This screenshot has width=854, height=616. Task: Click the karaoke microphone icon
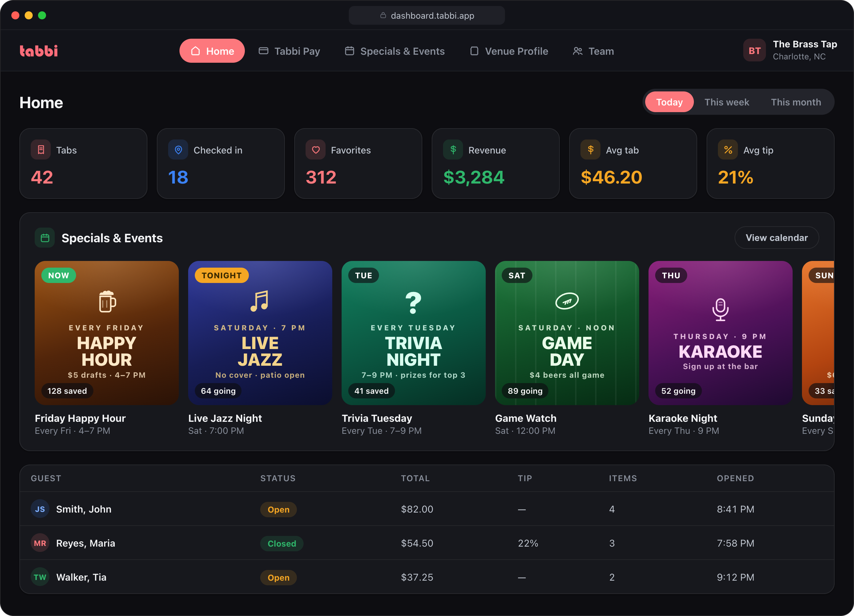click(x=720, y=309)
